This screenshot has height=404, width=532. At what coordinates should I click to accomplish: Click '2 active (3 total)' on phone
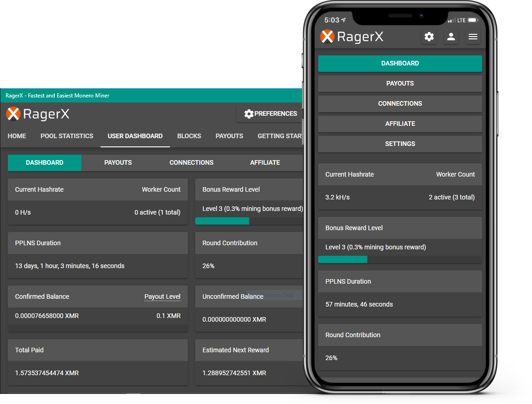pos(452,197)
